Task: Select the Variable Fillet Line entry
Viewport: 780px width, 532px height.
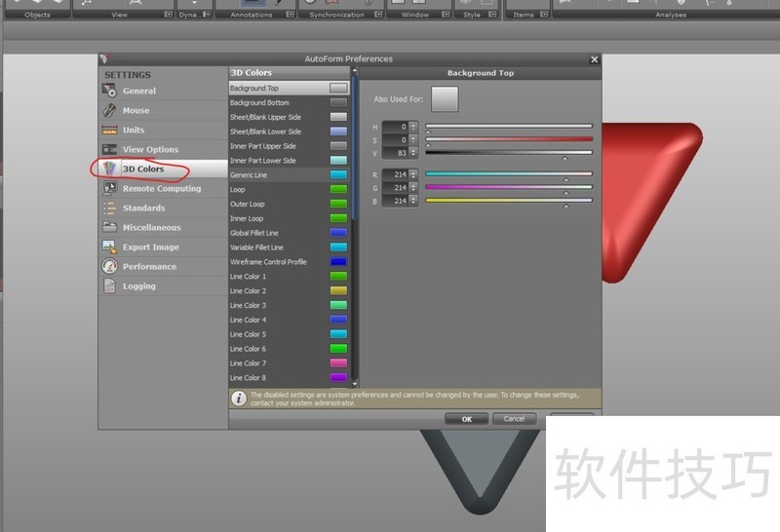Action: (x=289, y=247)
